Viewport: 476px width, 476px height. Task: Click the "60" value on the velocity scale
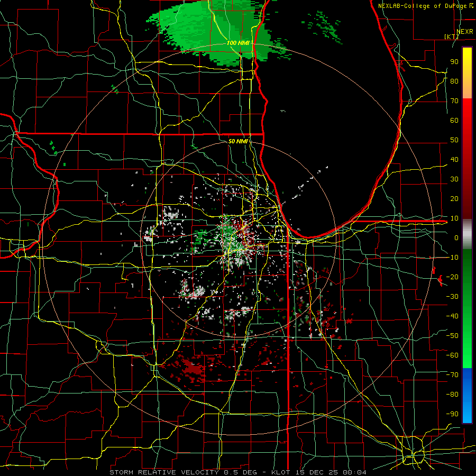point(454,121)
